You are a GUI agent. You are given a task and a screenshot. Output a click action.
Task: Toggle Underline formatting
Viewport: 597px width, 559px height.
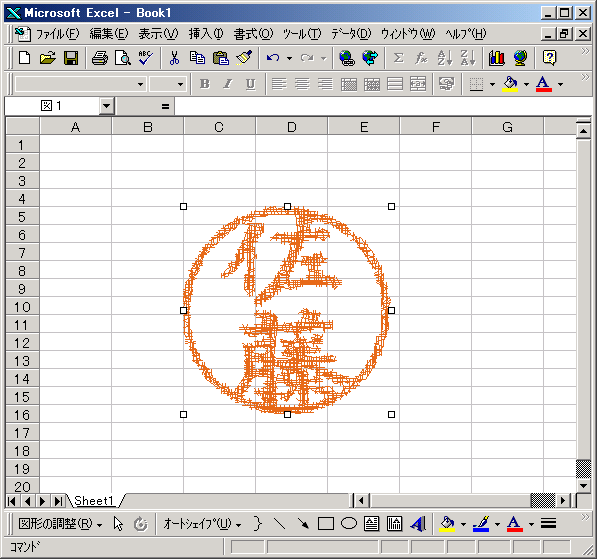(x=250, y=84)
